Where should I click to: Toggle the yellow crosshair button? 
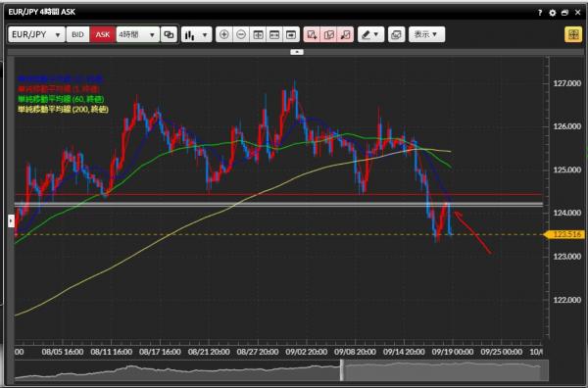click(x=573, y=34)
